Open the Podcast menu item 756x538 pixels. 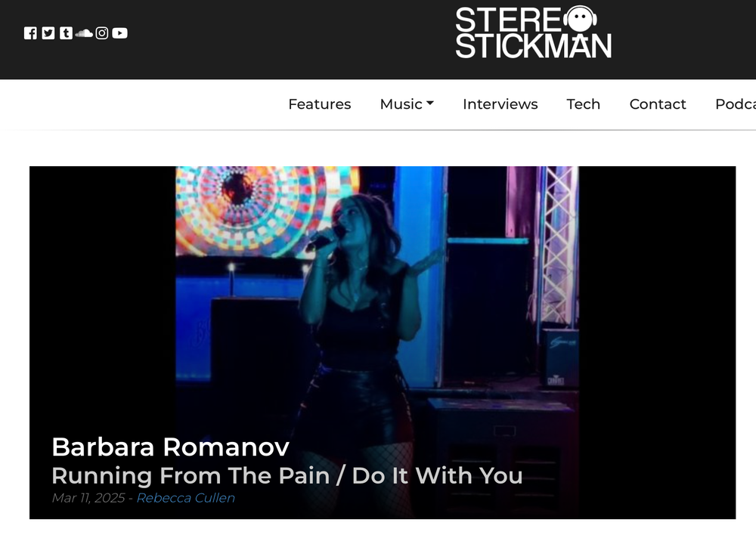[736, 104]
